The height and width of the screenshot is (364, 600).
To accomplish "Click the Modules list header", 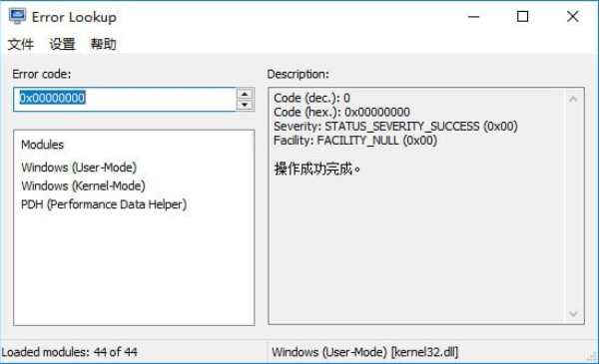I will click(x=43, y=145).
